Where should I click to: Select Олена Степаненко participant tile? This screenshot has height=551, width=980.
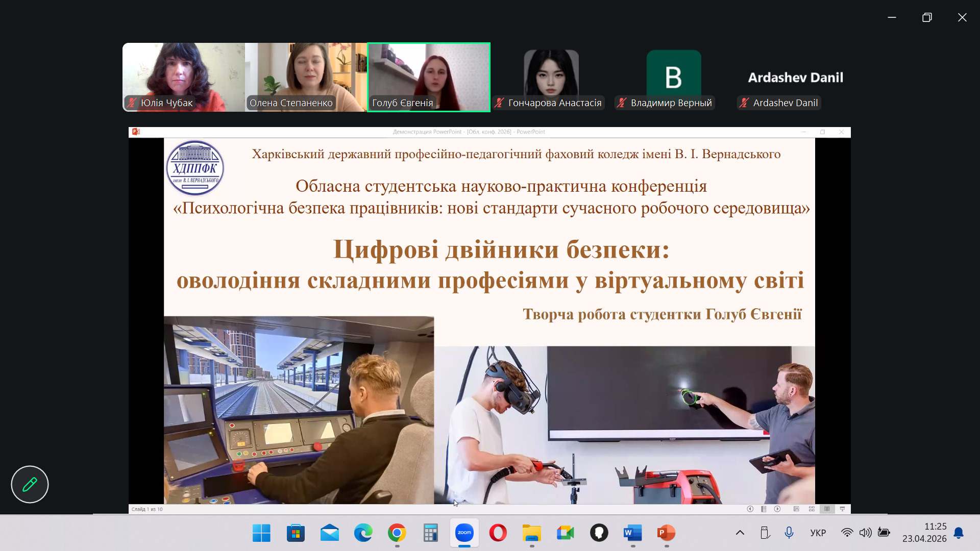[x=306, y=77]
